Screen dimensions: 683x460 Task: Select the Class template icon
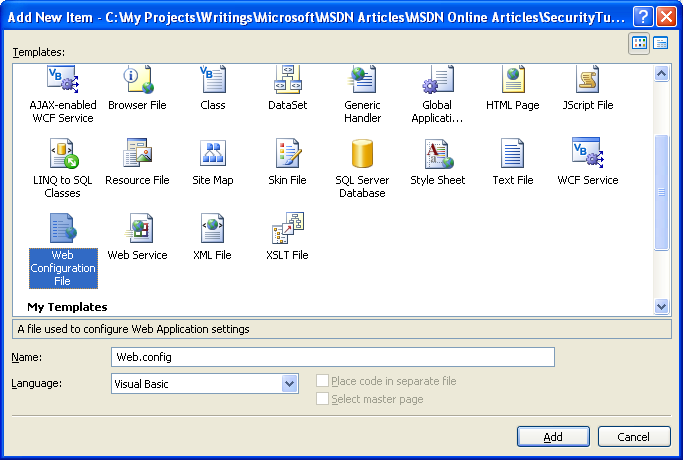213,80
